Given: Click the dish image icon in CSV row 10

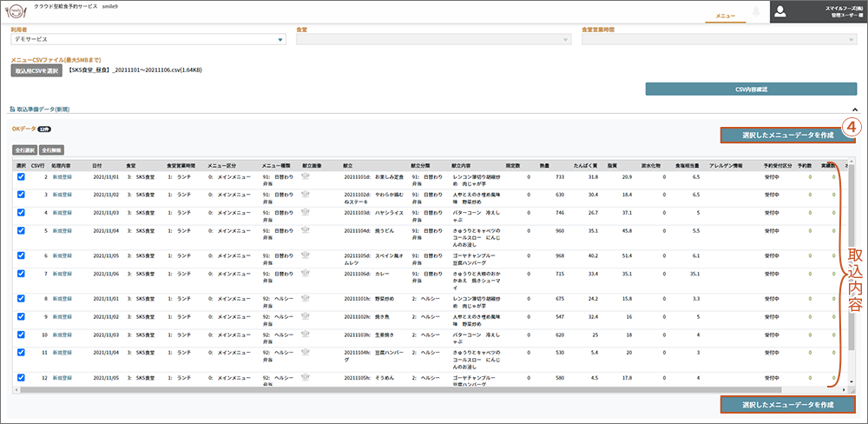Looking at the screenshot, I should (305, 335).
